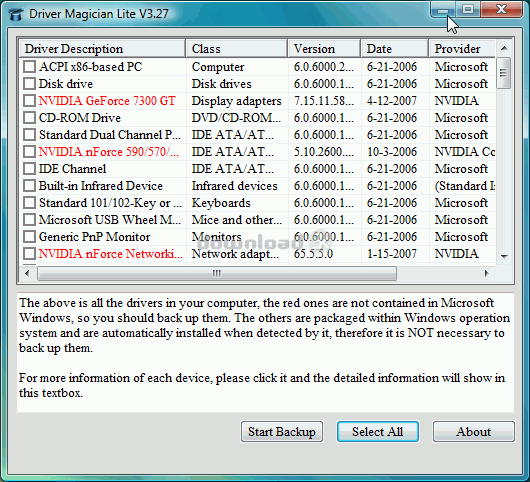Image resolution: width=530 pixels, height=482 pixels.
Task: Click the vertical scrollbar down arrow
Action: 504,256
